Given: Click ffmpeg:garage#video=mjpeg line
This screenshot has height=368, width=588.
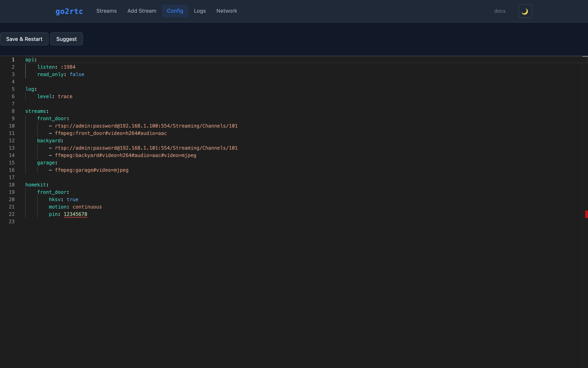Looking at the screenshot, I should 92,170.
